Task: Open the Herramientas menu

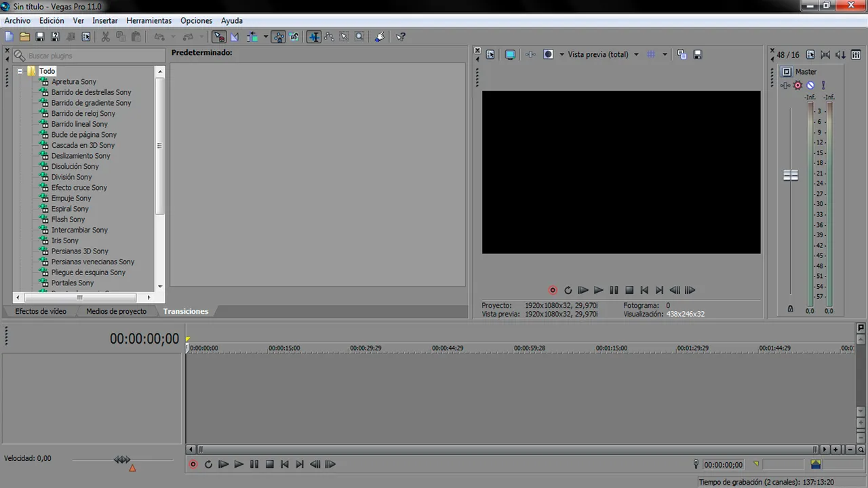Action: point(149,21)
